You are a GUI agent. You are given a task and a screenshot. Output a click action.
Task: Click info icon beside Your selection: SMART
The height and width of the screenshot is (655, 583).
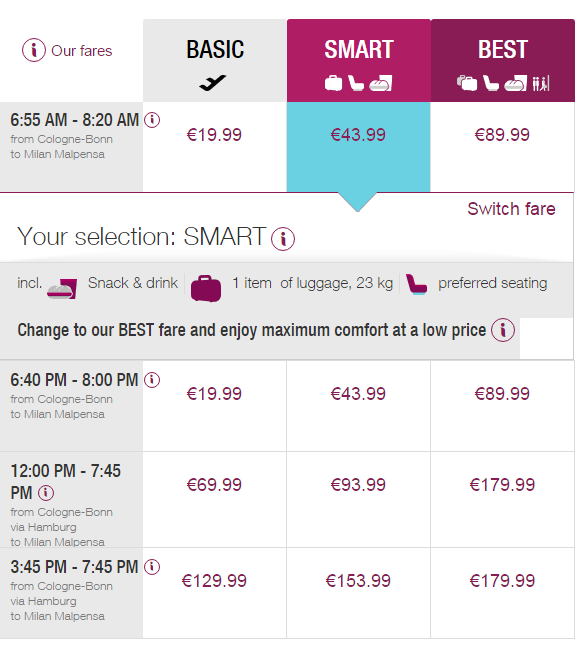pos(283,239)
